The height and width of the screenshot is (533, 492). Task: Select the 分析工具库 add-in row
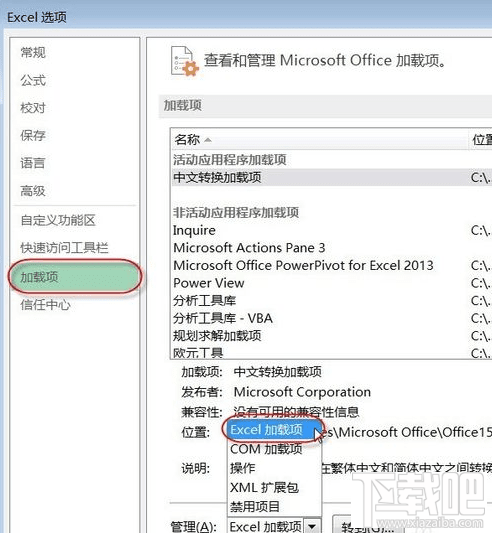[331, 301]
